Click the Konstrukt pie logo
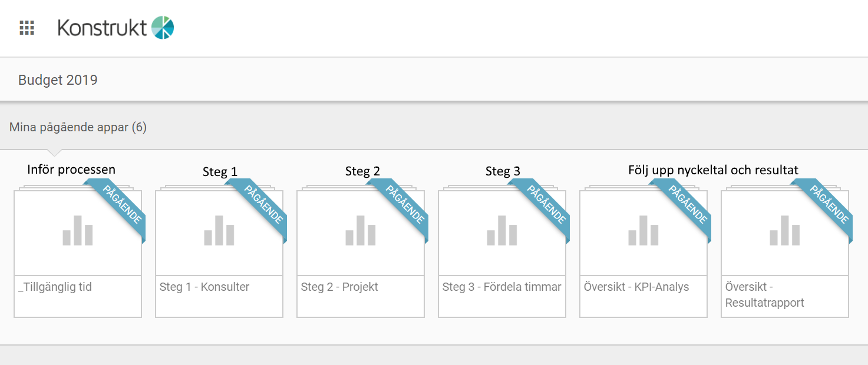The height and width of the screenshot is (365, 868). click(x=163, y=28)
